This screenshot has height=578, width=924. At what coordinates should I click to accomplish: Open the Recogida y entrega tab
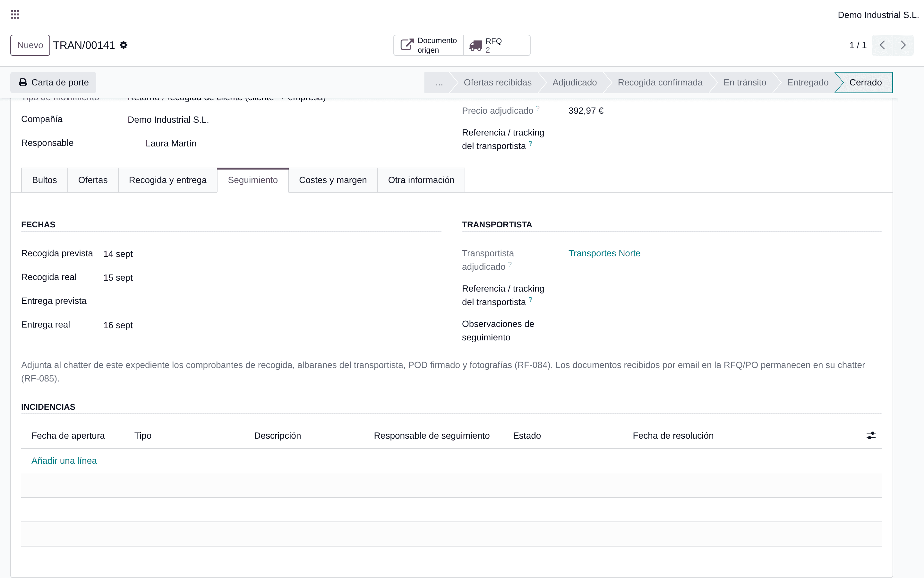click(167, 180)
